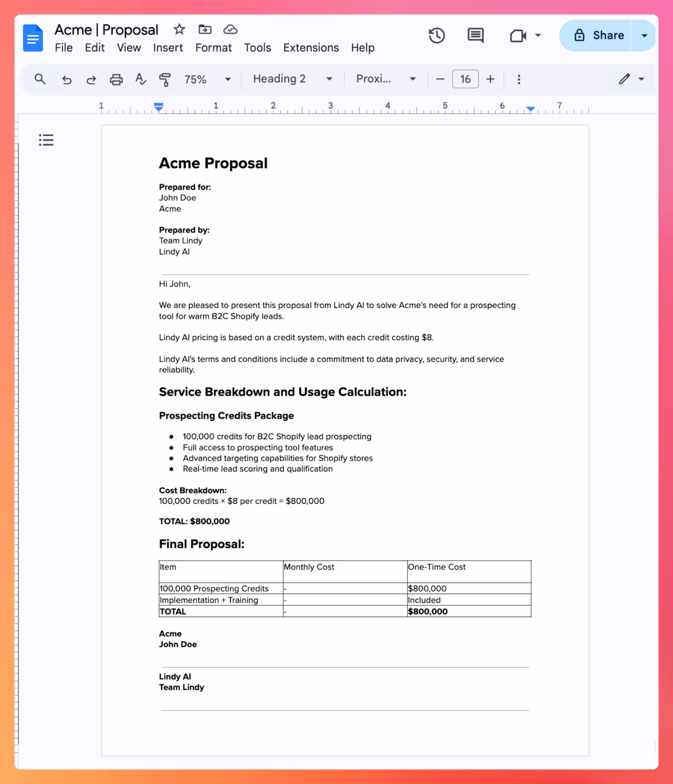673x784 pixels.
Task: Open the File menu
Action: (x=64, y=48)
